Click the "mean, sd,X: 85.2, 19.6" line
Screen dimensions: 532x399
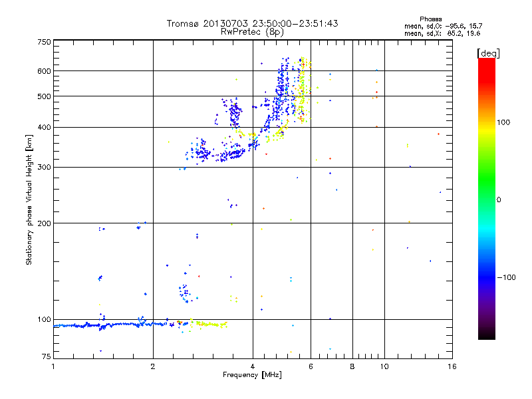pyautogui.click(x=442, y=33)
